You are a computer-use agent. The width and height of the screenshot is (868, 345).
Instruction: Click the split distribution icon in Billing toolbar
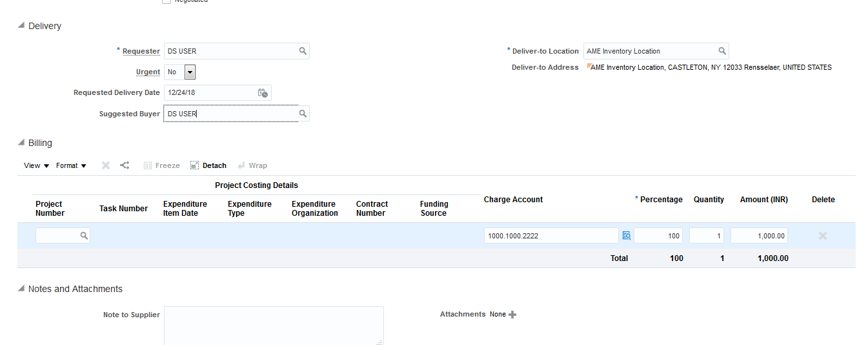point(125,165)
